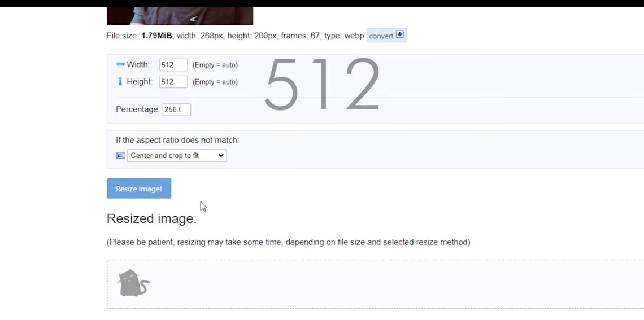This screenshot has width=644, height=320.
Task: Expand the aspect ratio dropdown chevron arrow
Action: point(221,156)
